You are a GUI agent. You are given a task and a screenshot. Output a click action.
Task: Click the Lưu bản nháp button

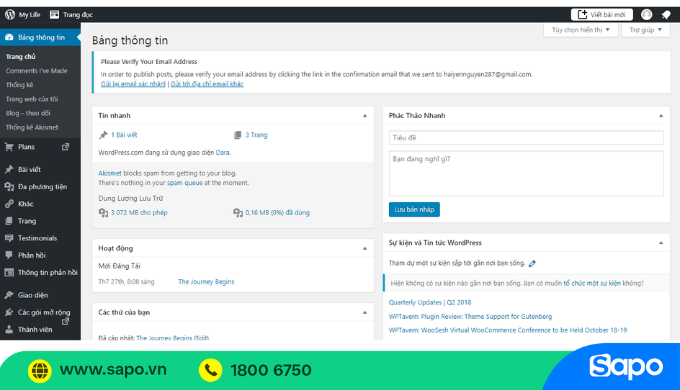(414, 210)
